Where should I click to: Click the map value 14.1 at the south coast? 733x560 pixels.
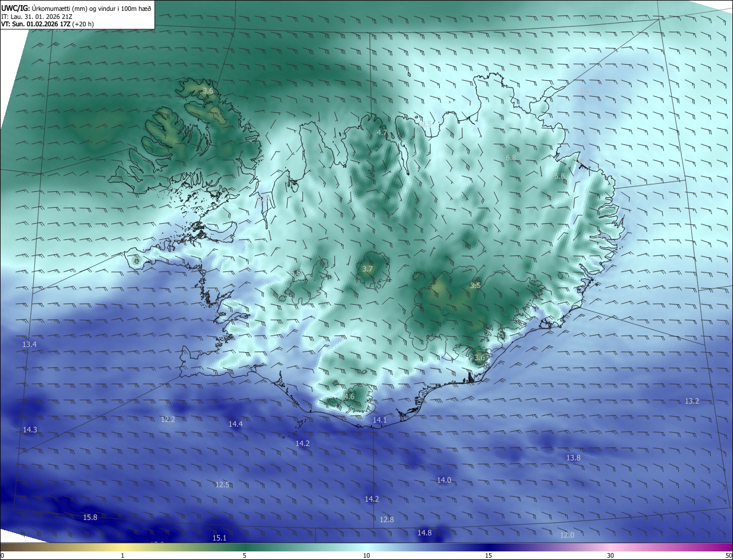coord(380,420)
